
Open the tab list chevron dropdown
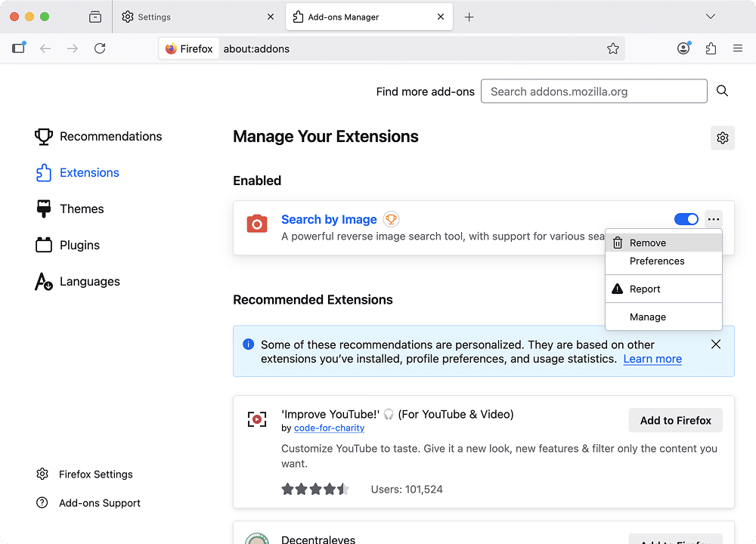710,16
